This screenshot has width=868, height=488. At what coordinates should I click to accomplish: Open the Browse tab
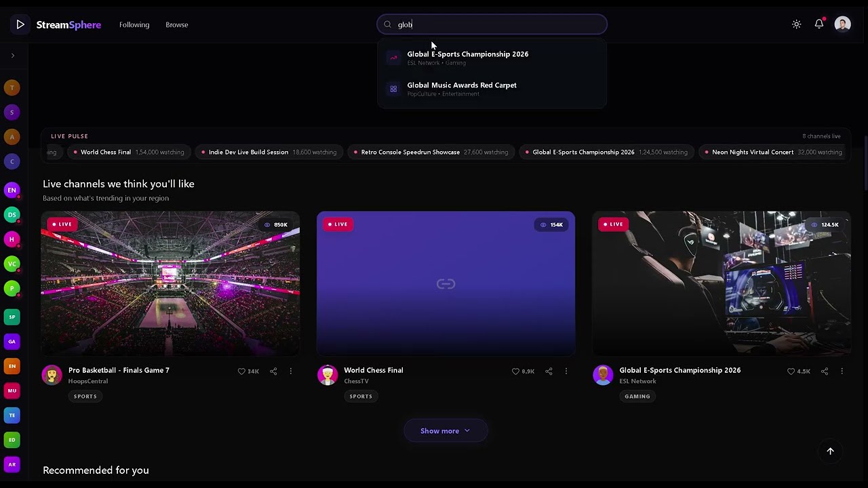[x=177, y=24]
